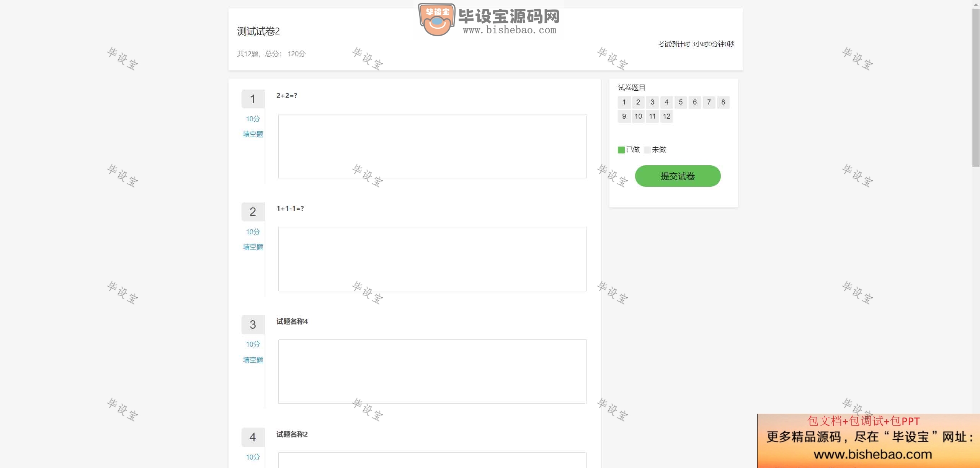Image resolution: width=980 pixels, height=468 pixels.
Task: Click 10分 score under question 3
Action: pos(253,344)
